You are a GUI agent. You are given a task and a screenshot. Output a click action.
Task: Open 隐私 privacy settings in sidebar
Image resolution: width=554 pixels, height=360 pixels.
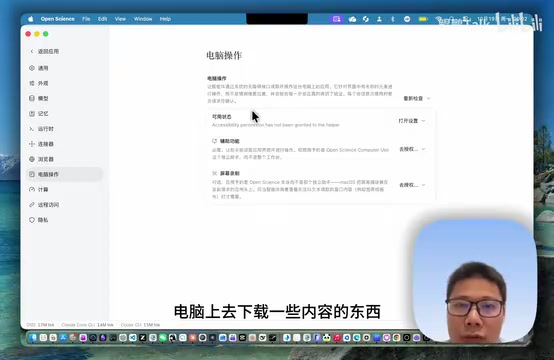(x=39, y=220)
